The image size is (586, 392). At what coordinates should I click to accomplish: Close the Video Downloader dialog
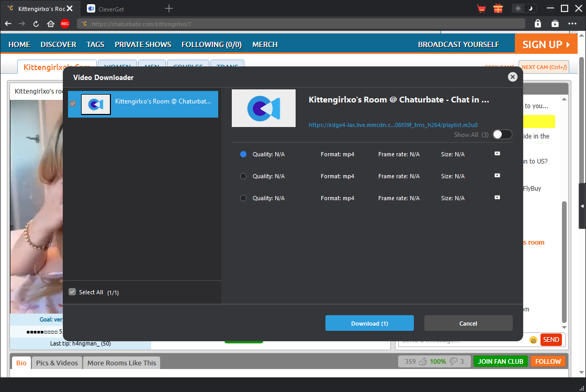click(x=512, y=77)
